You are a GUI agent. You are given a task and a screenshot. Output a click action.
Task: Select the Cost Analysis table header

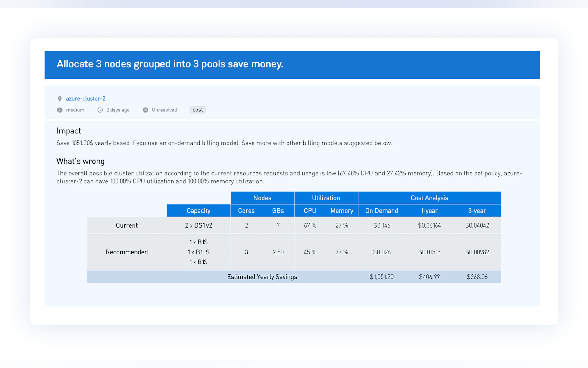429,198
